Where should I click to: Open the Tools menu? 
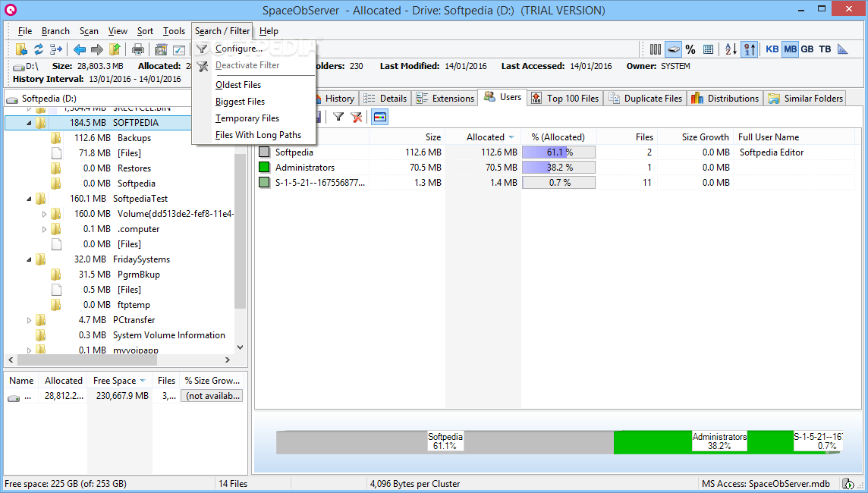[174, 31]
